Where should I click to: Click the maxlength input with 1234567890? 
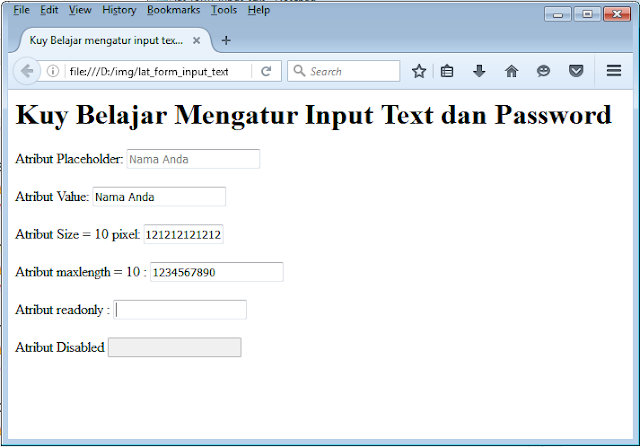pyautogui.click(x=217, y=272)
